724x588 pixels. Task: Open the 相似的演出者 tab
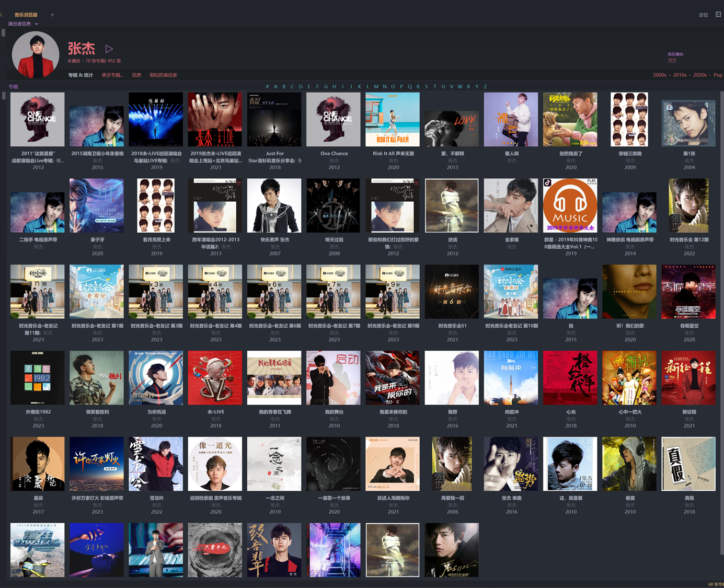coord(163,75)
